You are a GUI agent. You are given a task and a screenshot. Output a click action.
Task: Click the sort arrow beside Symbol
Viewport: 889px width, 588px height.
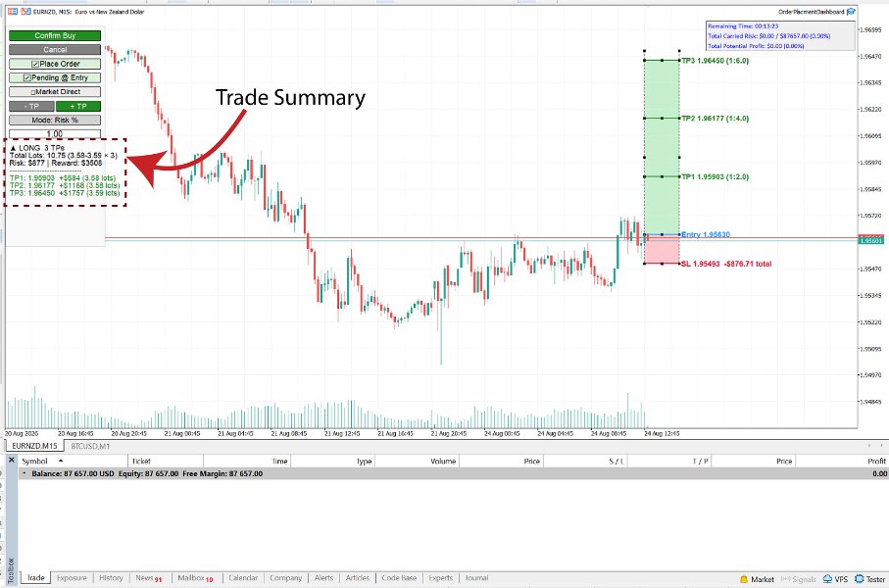coord(61,461)
